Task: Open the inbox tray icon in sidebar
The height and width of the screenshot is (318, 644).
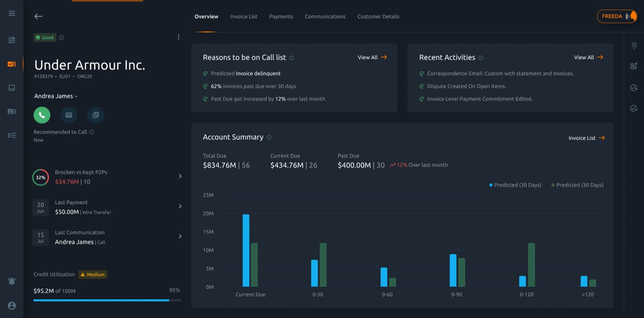Action: pos(12,88)
